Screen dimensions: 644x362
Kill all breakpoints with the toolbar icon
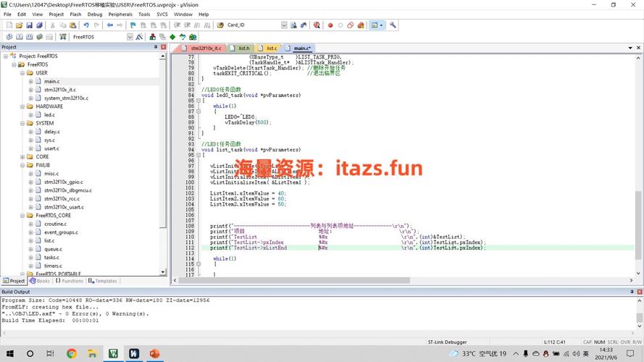click(x=361, y=25)
